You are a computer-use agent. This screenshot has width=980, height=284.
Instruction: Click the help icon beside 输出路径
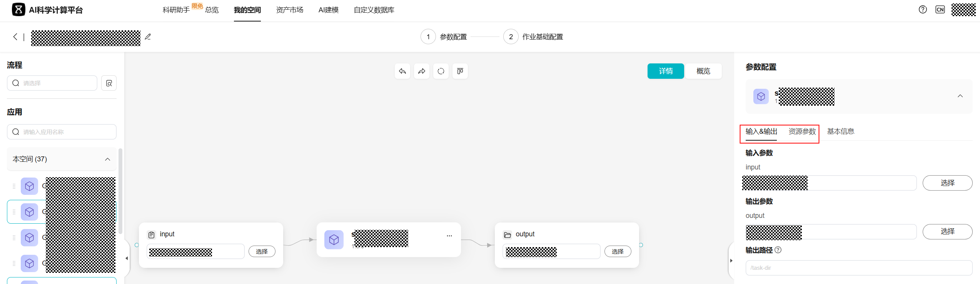point(778,250)
